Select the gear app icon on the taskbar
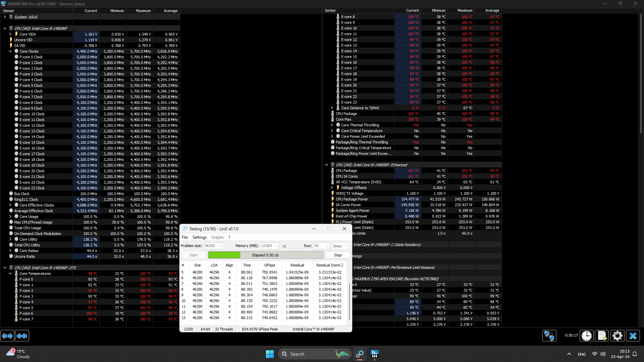The width and height of the screenshot is (644, 362). (360, 354)
